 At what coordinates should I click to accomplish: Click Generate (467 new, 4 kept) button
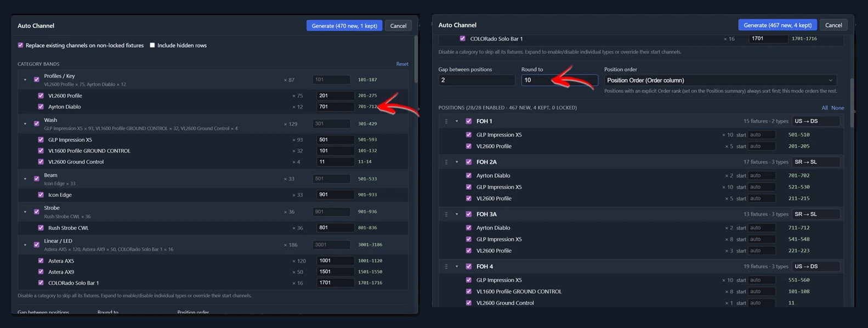tap(778, 25)
